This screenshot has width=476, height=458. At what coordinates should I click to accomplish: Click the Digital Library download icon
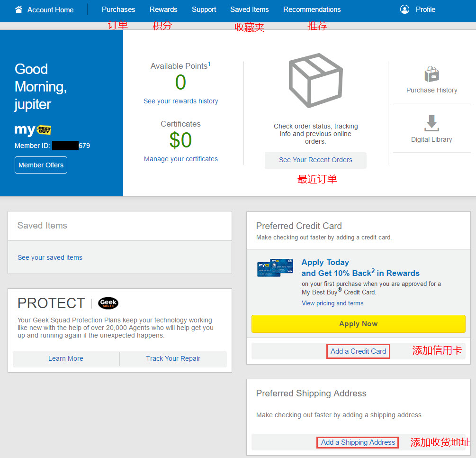point(431,123)
